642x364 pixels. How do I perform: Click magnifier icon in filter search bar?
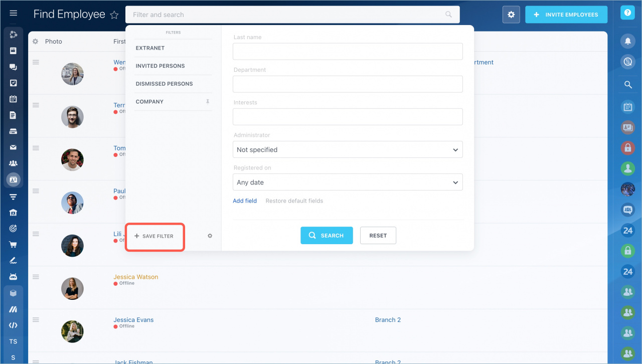(x=448, y=15)
